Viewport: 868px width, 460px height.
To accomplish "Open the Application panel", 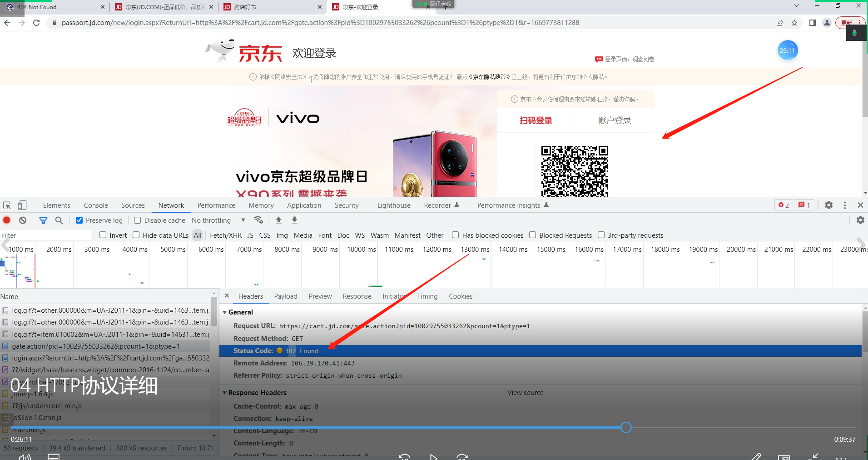I will (x=304, y=205).
